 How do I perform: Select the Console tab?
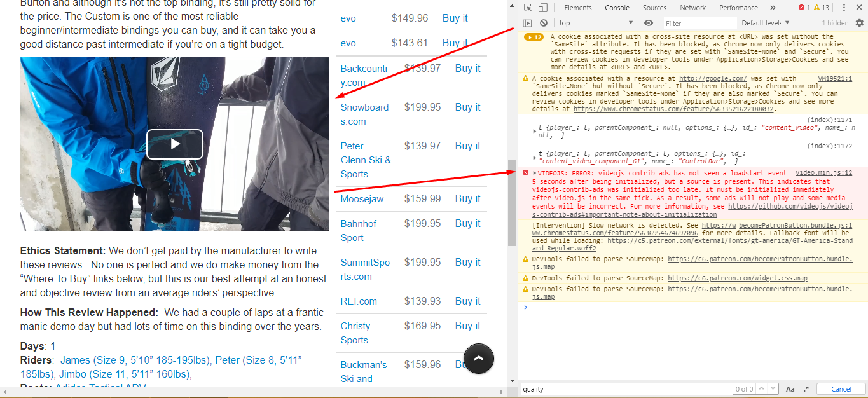617,8
